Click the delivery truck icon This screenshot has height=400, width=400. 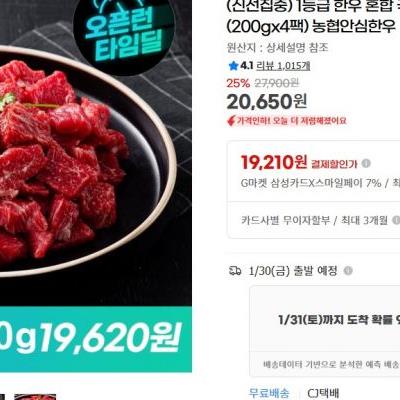click(x=235, y=271)
